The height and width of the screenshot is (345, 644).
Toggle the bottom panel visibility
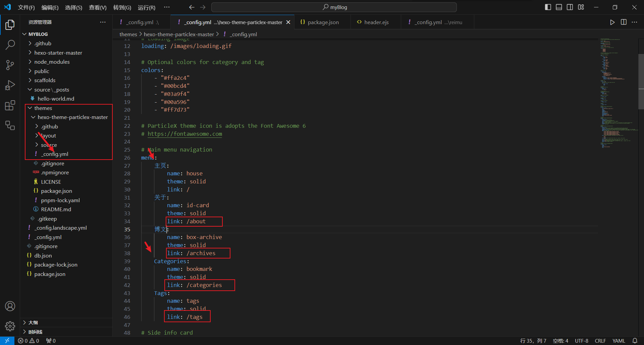pos(559,7)
